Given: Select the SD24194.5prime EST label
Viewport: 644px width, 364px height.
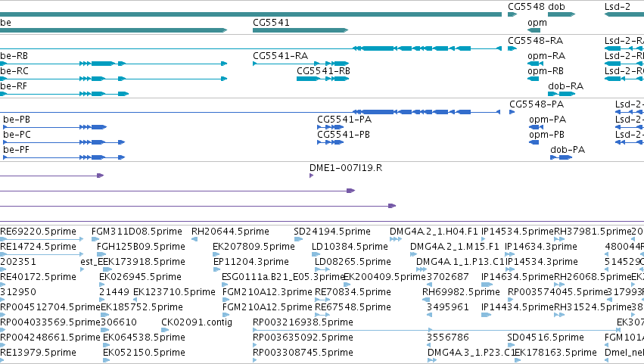Looking at the screenshot, I should [332, 232].
